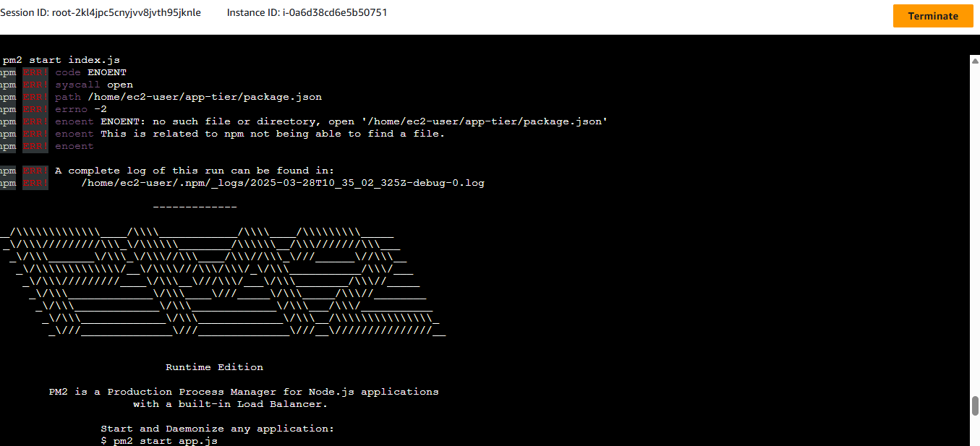Click the debug-0.log file path

(283, 183)
